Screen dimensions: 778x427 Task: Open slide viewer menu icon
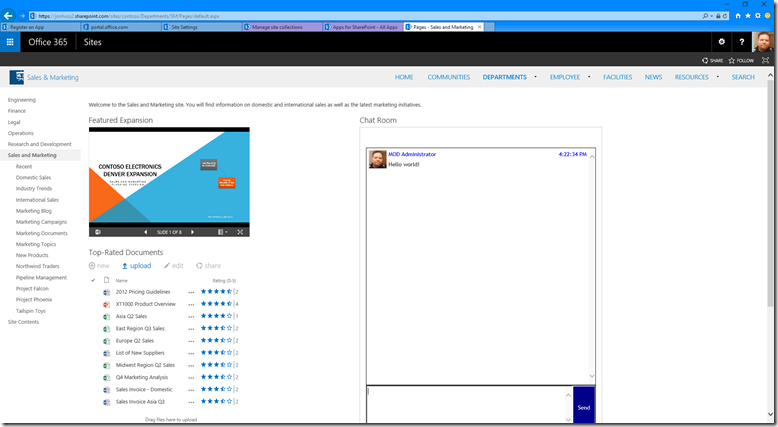point(222,232)
